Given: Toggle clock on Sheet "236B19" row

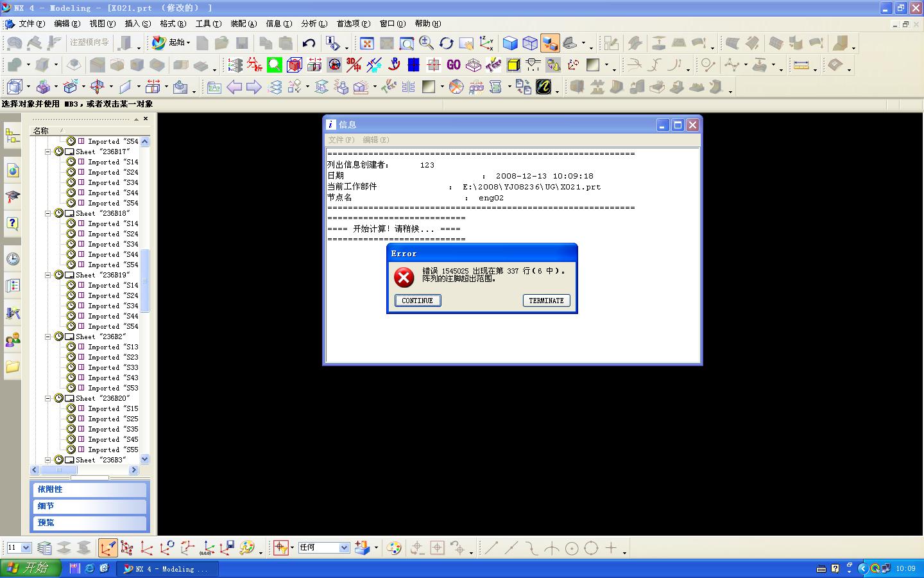Looking at the screenshot, I should coord(58,275).
